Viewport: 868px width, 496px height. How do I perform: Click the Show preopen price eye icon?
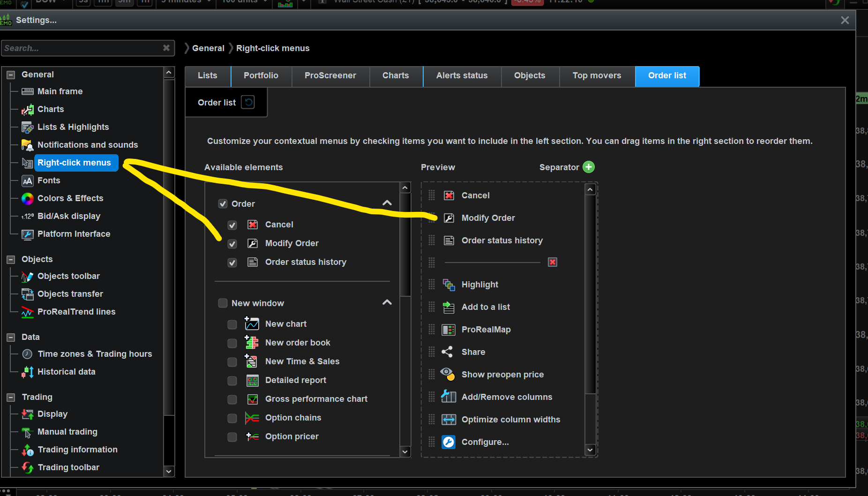(x=448, y=374)
